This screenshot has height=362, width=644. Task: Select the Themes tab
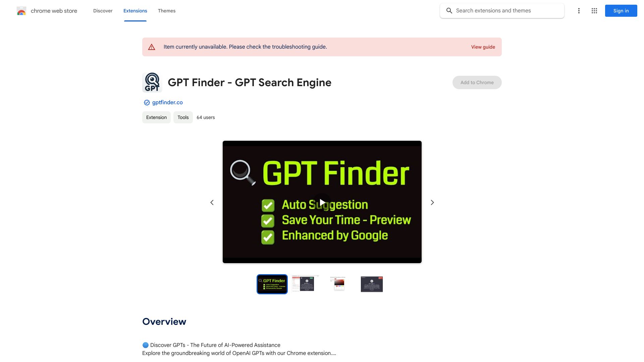pyautogui.click(x=166, y=11)
